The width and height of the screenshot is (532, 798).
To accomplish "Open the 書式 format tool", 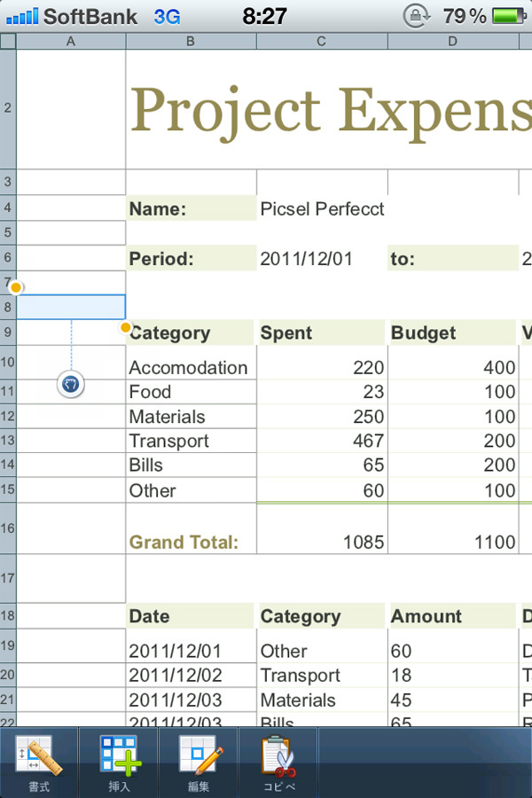I will click(x=39, y=762).
